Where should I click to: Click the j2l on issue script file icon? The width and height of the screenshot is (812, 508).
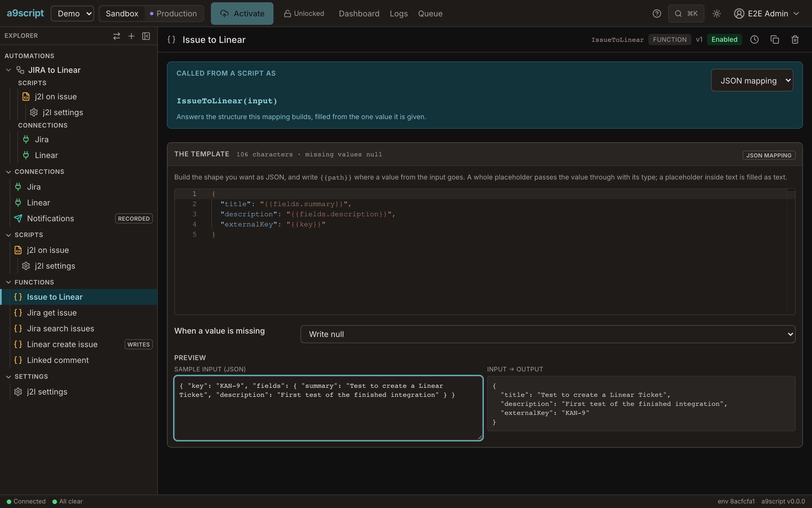tap(18, 250)
